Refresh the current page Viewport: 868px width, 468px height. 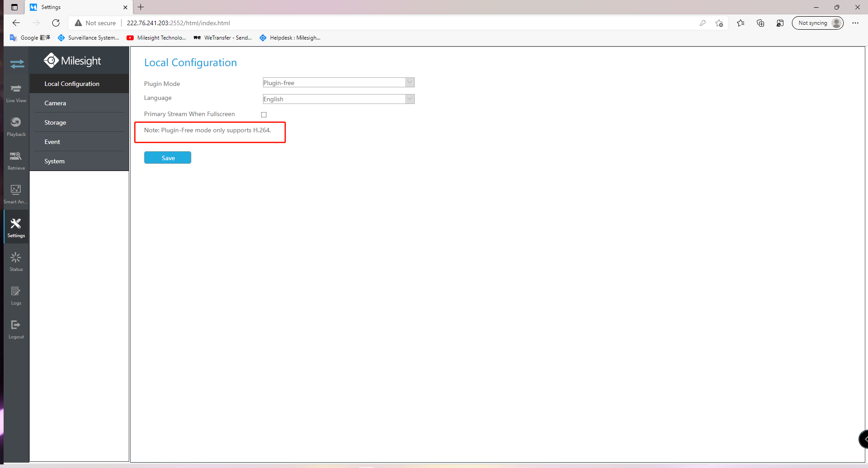pyautogui.click(x=56, y=23)
